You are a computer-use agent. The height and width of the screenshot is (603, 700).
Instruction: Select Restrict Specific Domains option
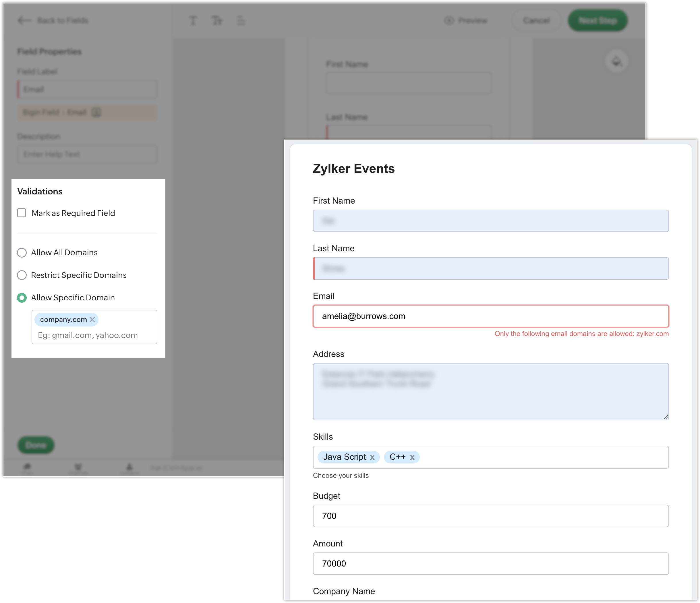[x=22, y=275]
